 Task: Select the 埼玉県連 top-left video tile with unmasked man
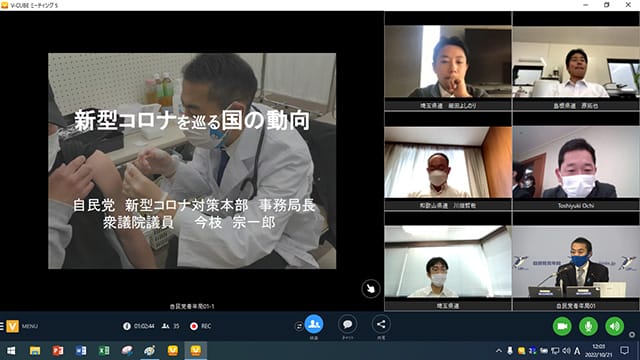point(448,61)
